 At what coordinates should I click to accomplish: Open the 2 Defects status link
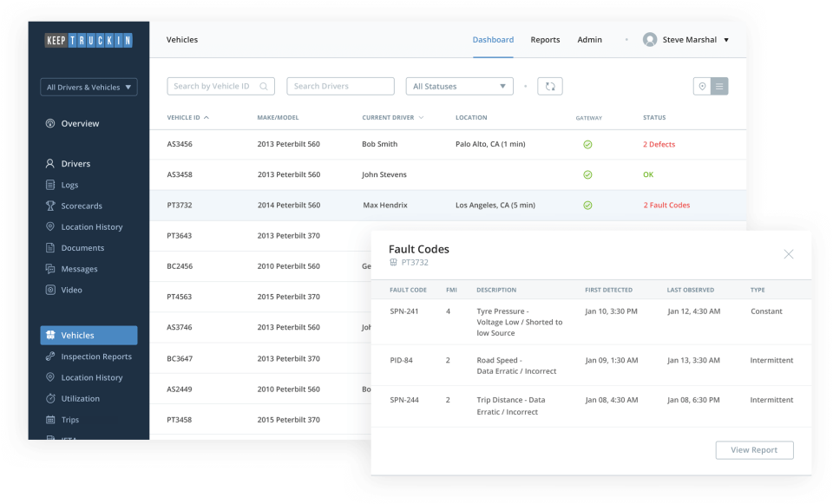659,145
